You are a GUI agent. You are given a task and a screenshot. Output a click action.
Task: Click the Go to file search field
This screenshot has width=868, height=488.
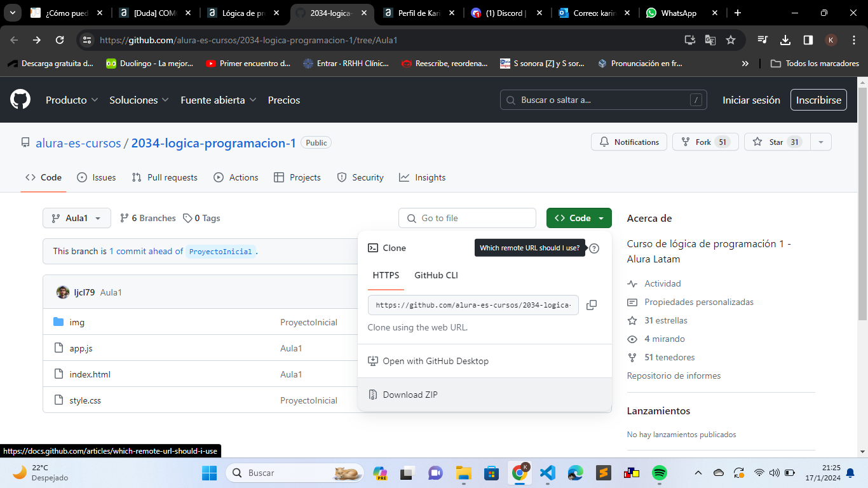click(467, 218)
